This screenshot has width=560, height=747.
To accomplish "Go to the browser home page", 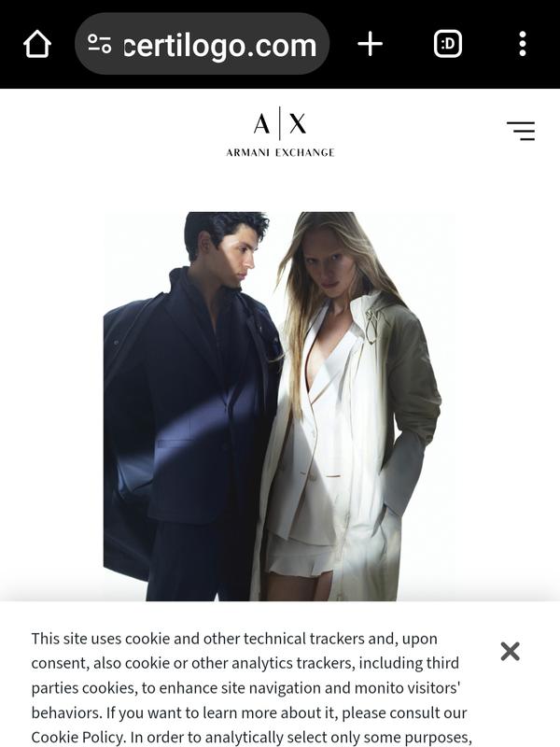I will pyautogui.click(x=37, y=44).
